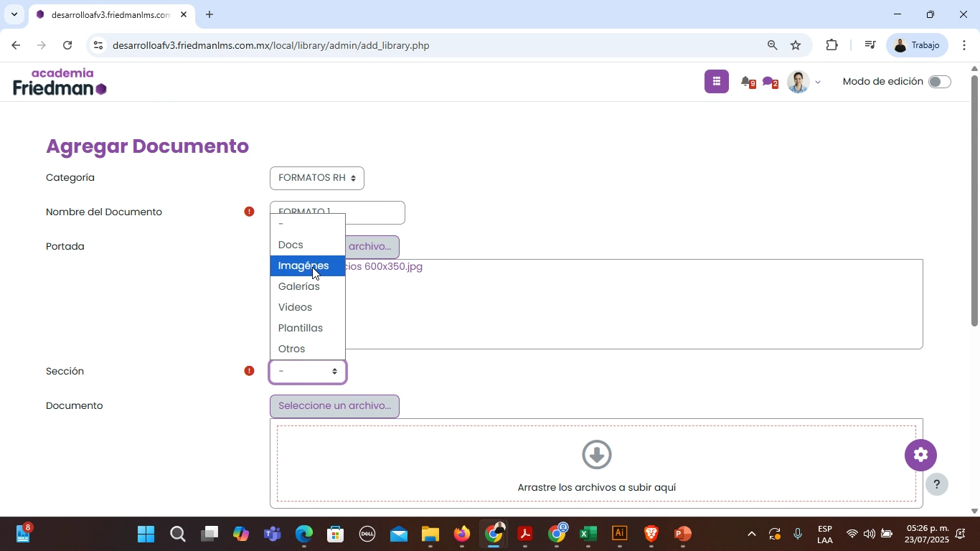This screenshot has height=551, width=980.
Task: Open the notifications bell with 9 badge
Action: 748,82
